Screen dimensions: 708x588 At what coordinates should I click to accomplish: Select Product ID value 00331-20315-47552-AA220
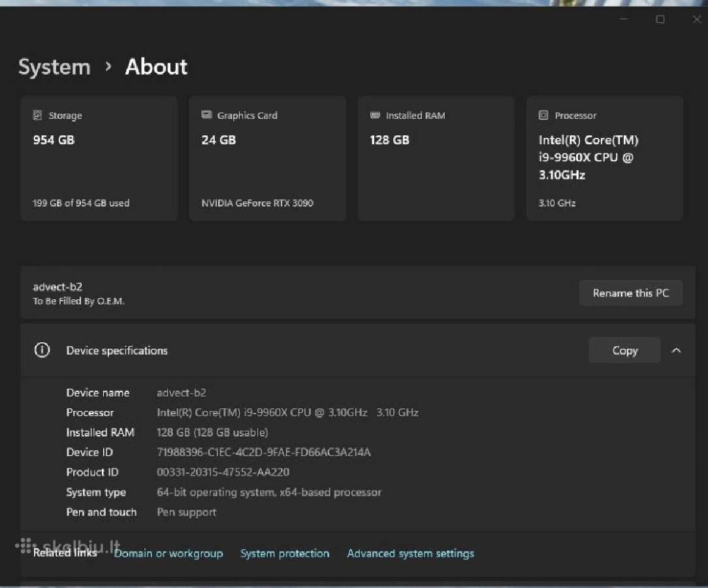tap(223, 472)
